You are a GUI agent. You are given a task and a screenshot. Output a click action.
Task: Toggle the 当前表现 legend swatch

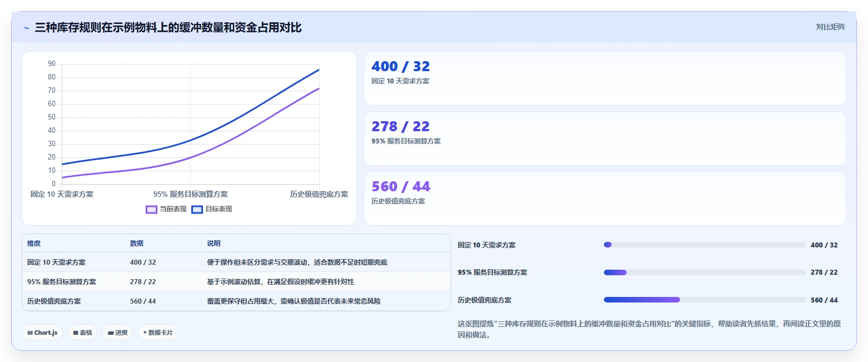pos(151,210)
